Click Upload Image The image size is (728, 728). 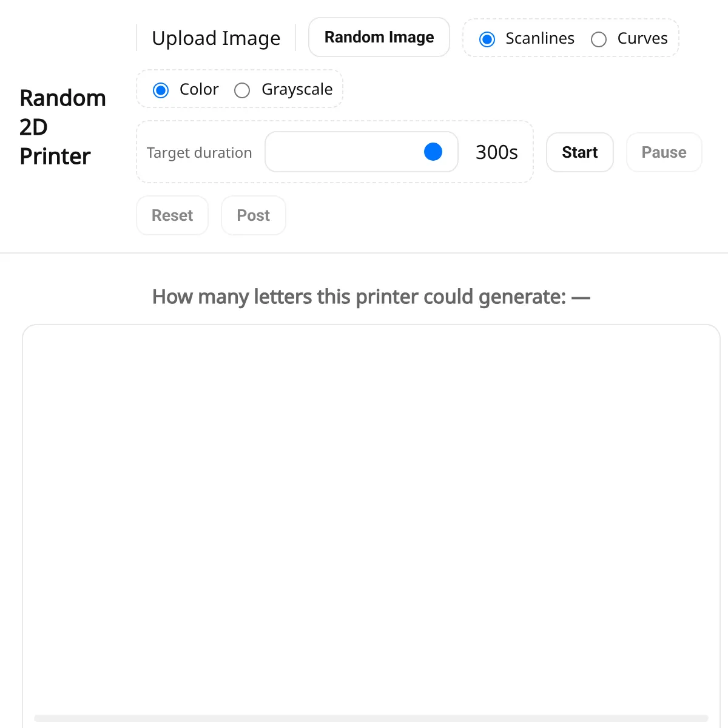click(216, 38)
